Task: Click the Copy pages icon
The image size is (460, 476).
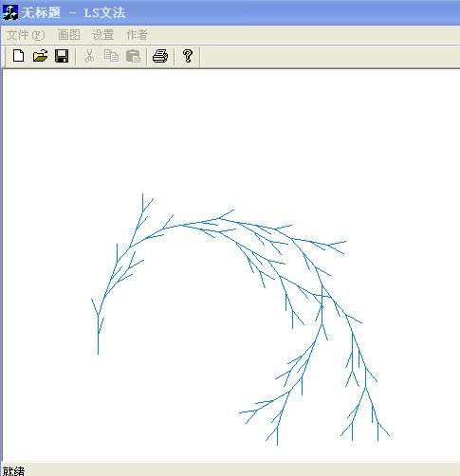Action: (x=111, y=56)
